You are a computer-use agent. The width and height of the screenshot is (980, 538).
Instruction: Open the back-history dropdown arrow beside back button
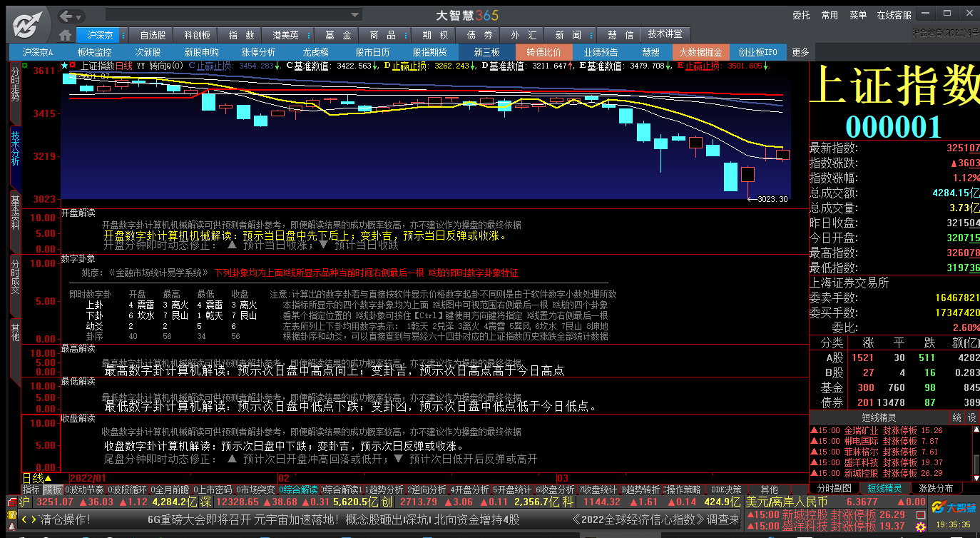tap(79, 16)
